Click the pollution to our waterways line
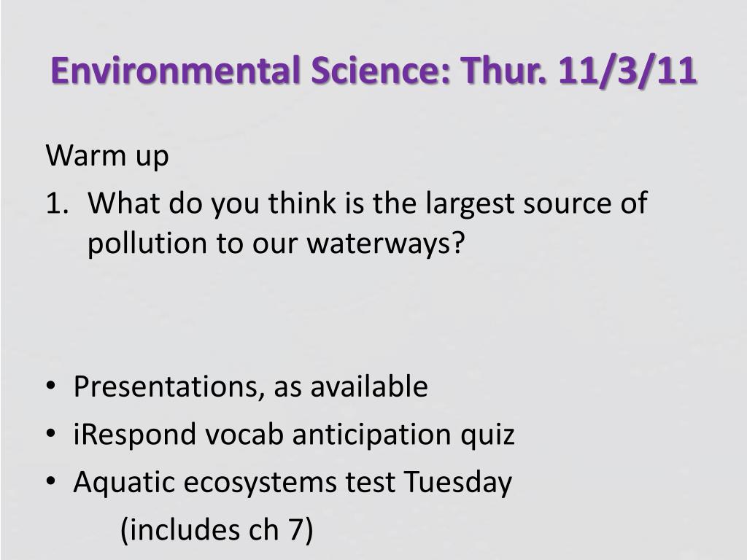 [x=276, y=244]
